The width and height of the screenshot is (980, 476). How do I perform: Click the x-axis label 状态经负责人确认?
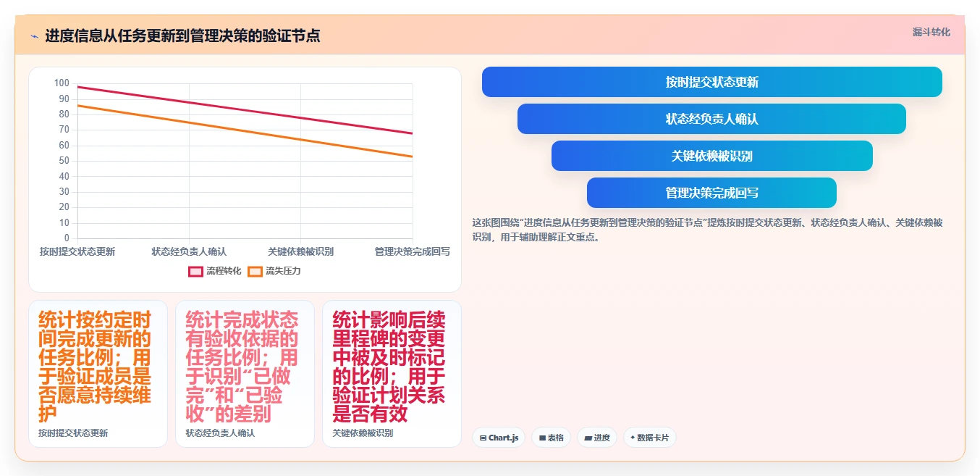coord(189,251)
